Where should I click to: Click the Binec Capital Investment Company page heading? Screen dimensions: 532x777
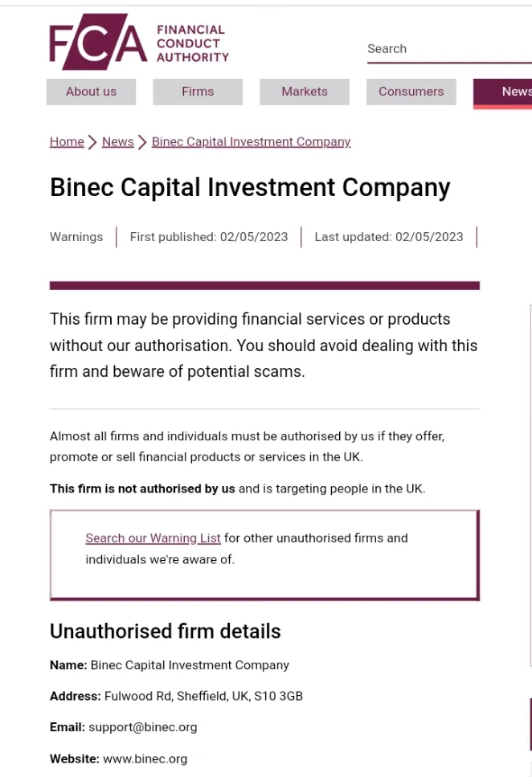point(250,188)
